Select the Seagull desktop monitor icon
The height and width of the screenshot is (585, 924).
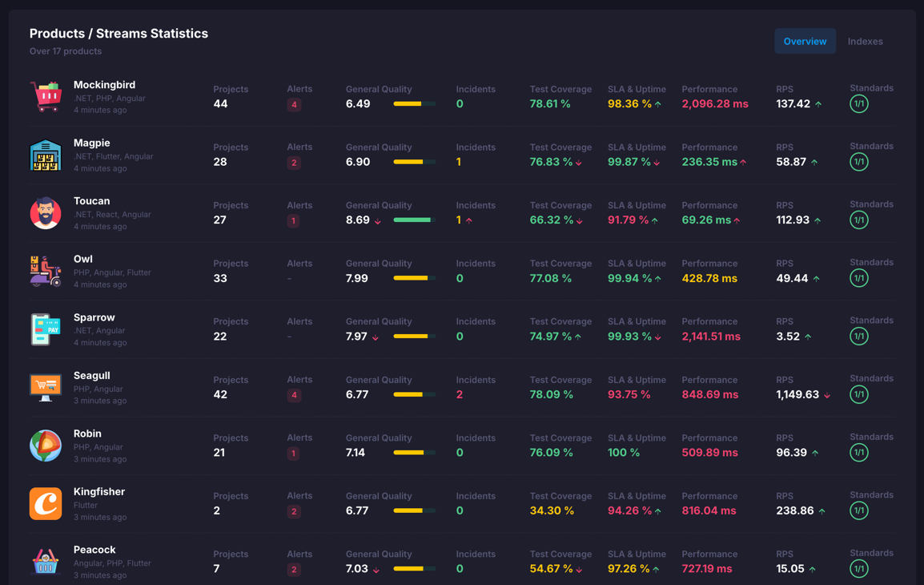click(46, 387)
